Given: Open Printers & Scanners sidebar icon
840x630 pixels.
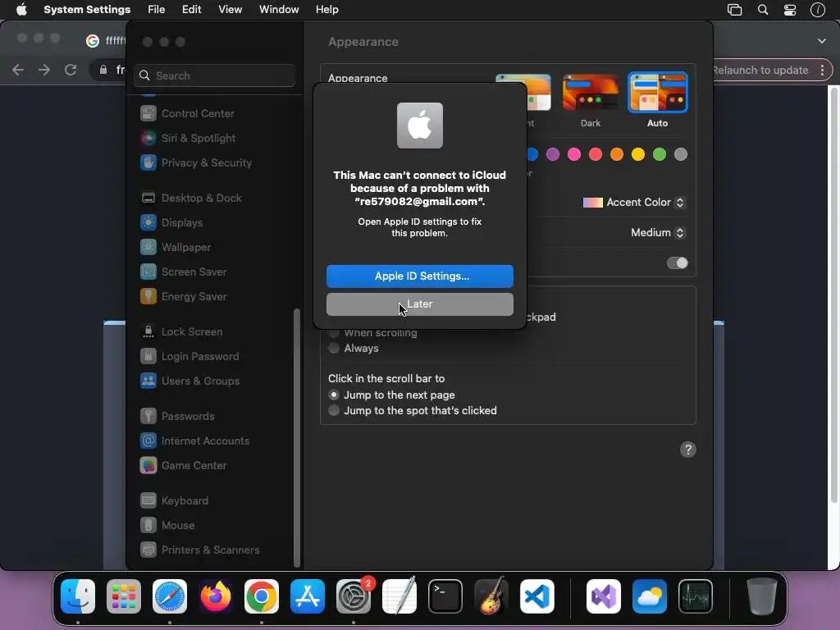Looking at the screenshot, I should click(x=148, y=550).
